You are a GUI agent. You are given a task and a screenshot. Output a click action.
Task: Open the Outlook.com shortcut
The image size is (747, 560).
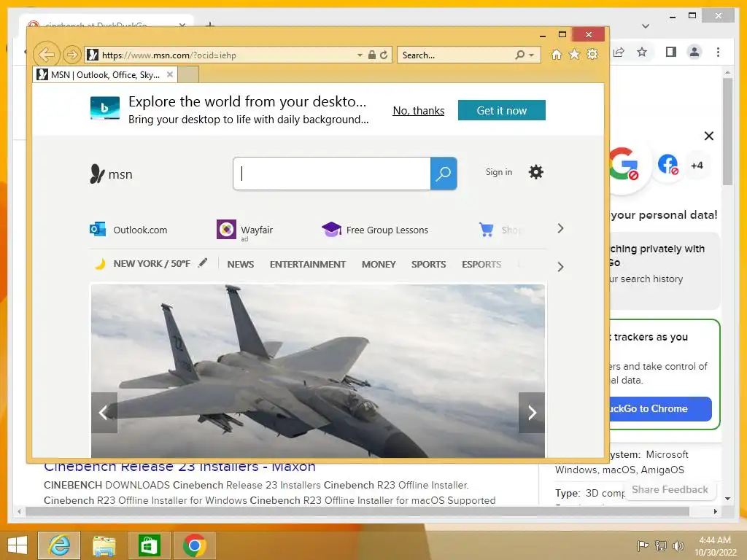tap(128, 230)
